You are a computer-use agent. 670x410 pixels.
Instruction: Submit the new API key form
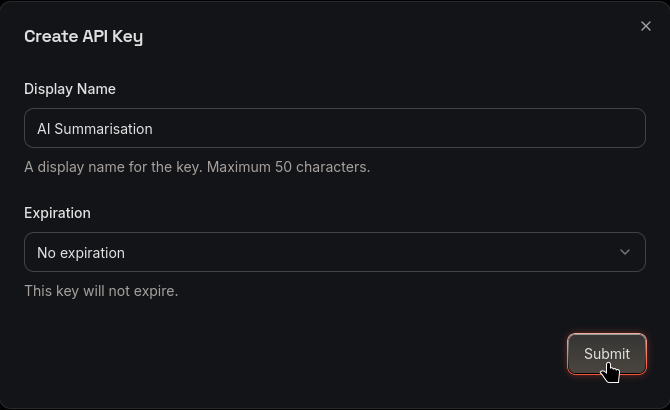click(x=606, y=354)
